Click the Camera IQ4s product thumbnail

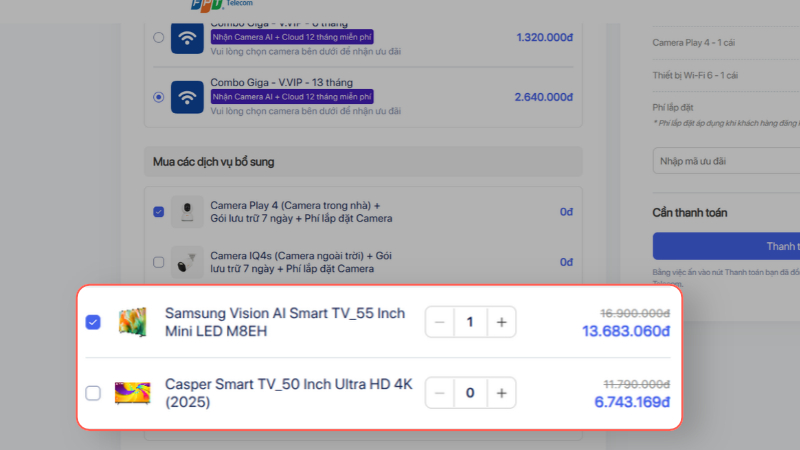(x=187, y=262)
